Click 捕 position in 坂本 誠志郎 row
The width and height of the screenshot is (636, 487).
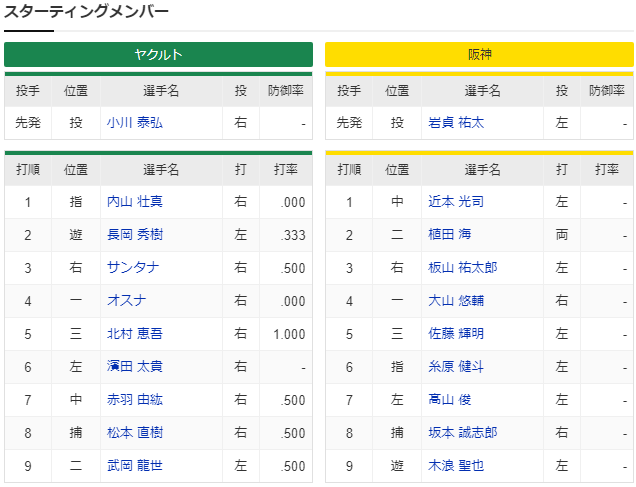click(x=397, y=433)
